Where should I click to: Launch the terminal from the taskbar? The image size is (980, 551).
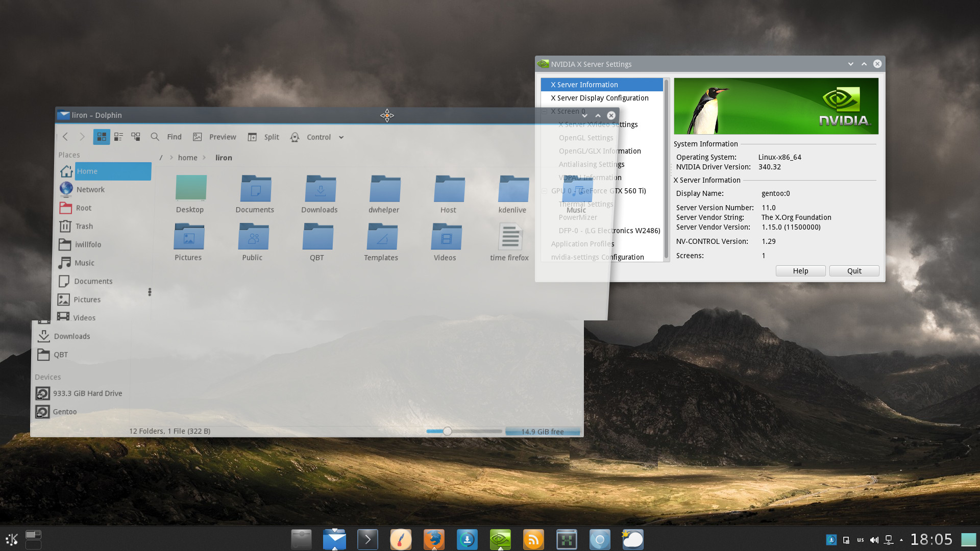367,539
